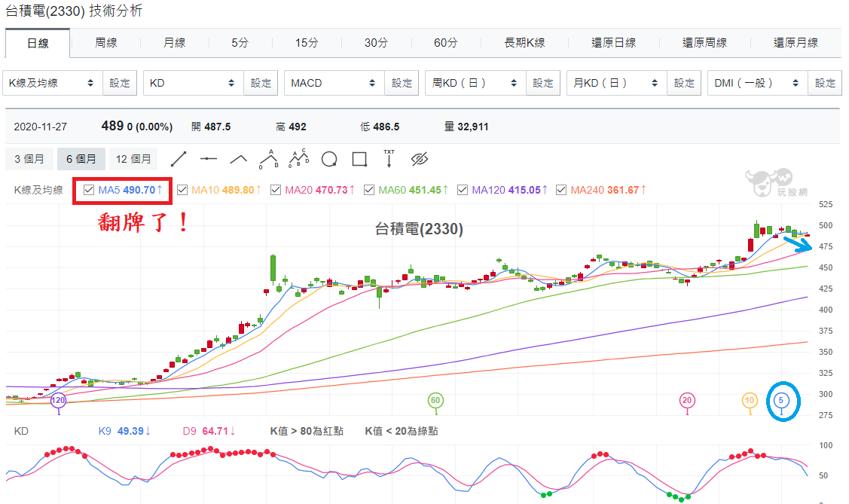
Task: Uncheck the MA20 moving average checkbox
Action: coord(276,190)
